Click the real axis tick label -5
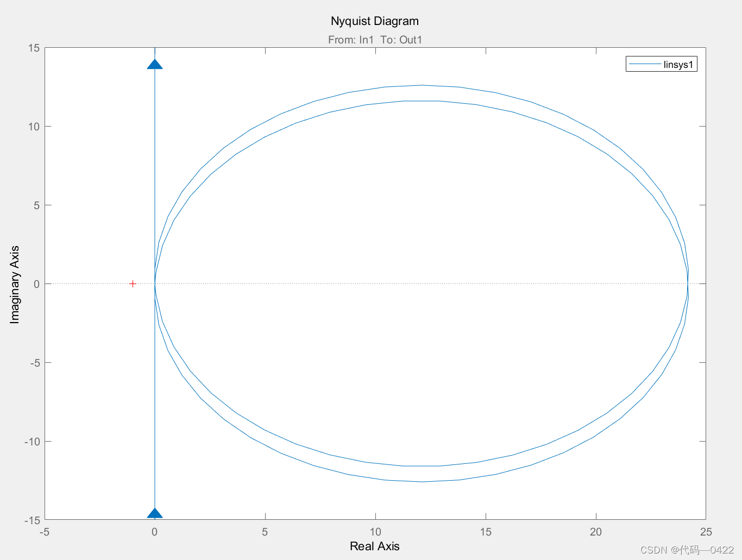The height and width of the screenshot is (560, 742). click(x=45, y=532)
